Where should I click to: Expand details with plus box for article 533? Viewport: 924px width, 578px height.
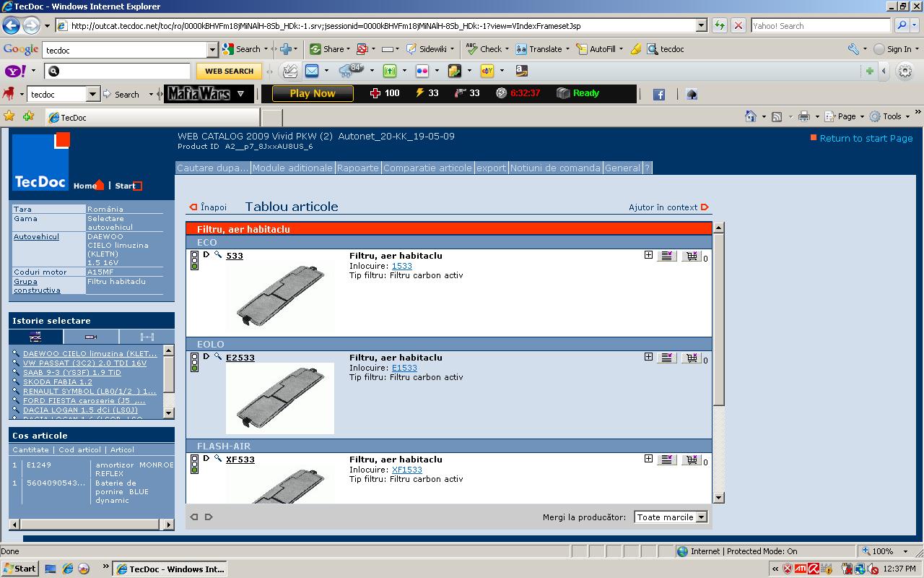tap(648, 255)
